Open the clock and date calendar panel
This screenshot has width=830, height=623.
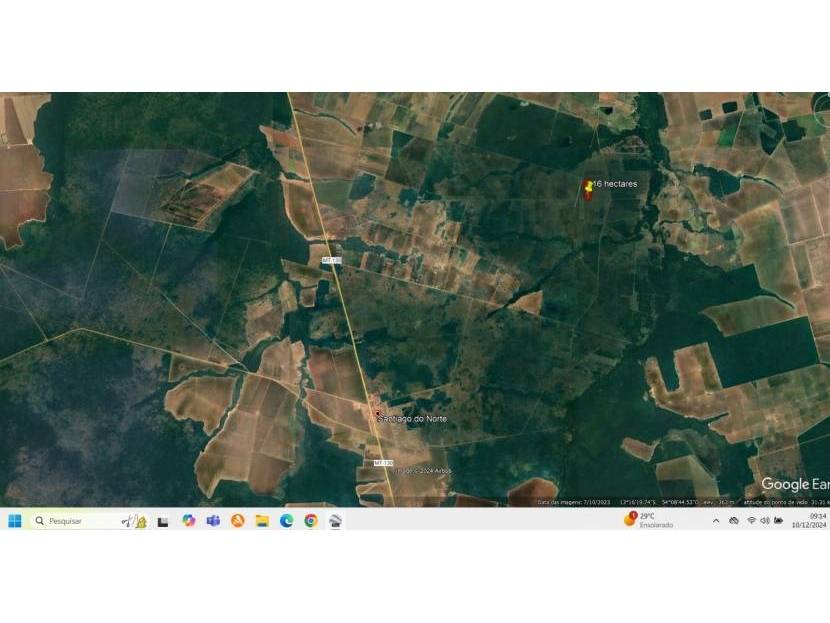[x=808, y=521]
